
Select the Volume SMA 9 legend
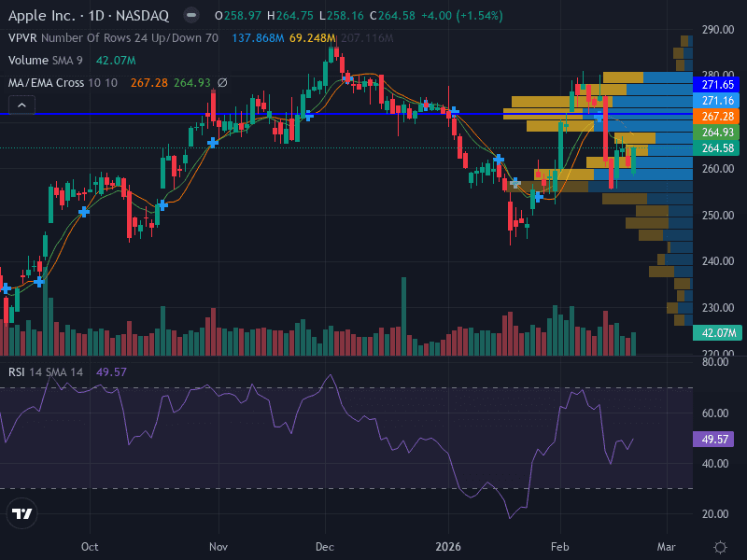pos(46,61)
